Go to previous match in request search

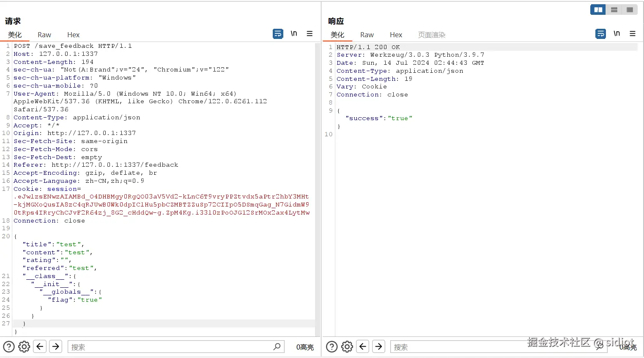point(40,347)
